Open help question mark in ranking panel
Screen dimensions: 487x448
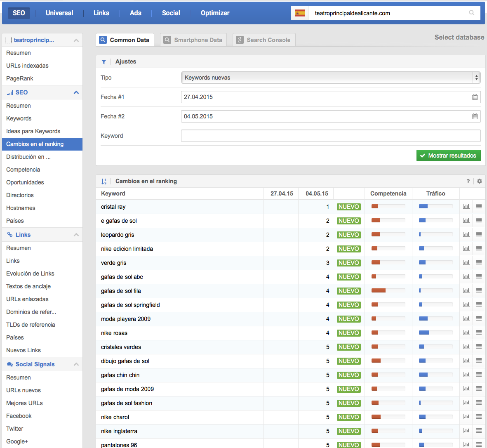468,181
